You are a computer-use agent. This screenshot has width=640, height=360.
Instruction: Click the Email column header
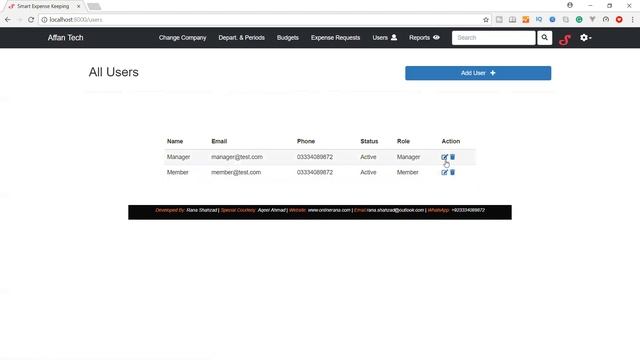coord(219,141)
